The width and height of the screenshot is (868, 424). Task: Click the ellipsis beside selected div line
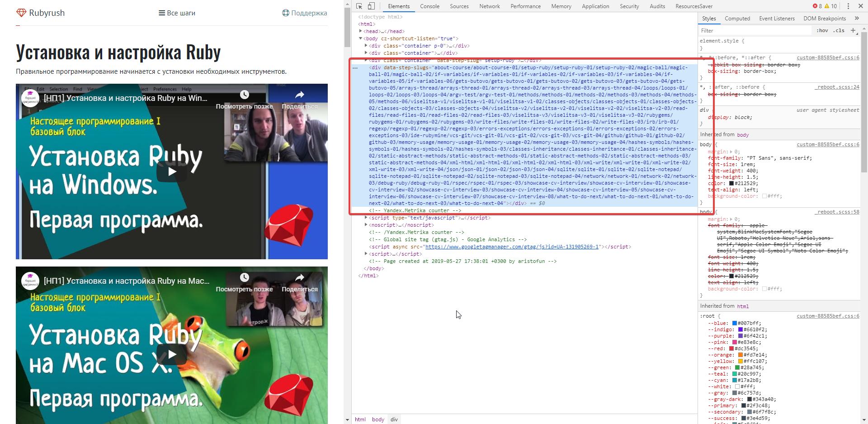(355, 68)
